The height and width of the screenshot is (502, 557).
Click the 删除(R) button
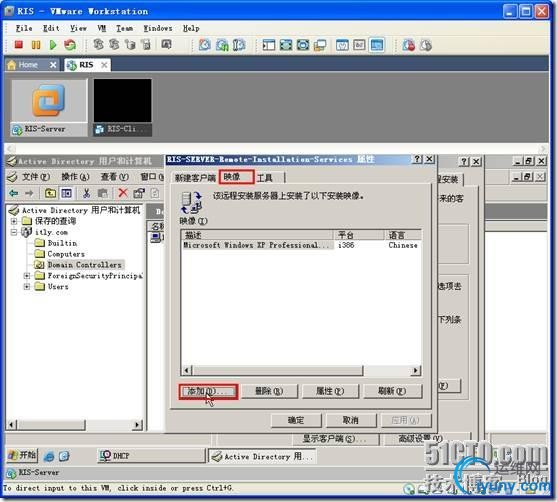pyautogui.click(x=269, y=392)
